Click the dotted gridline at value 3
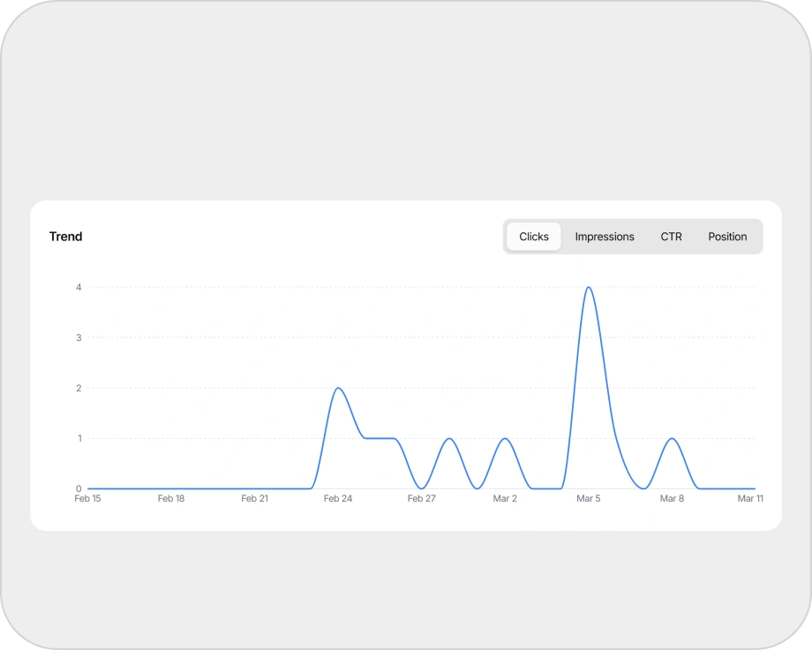The width and height of the screenshot is (812, 650). pos(353,337)
